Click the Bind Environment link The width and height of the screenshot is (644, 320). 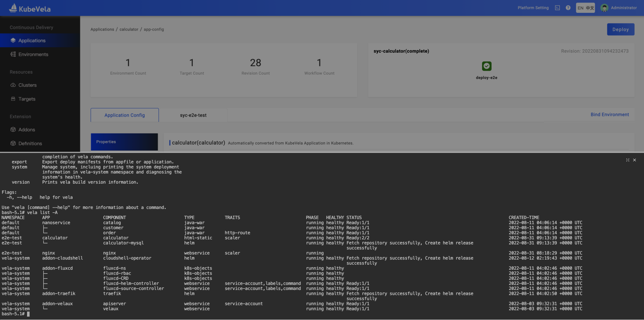pos(610,115)
